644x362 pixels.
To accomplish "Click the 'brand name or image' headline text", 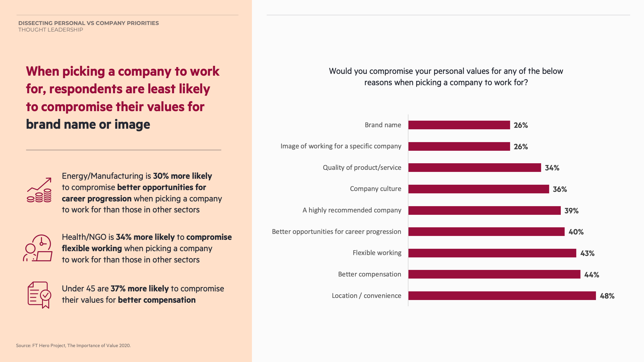I will coord(88,125).
